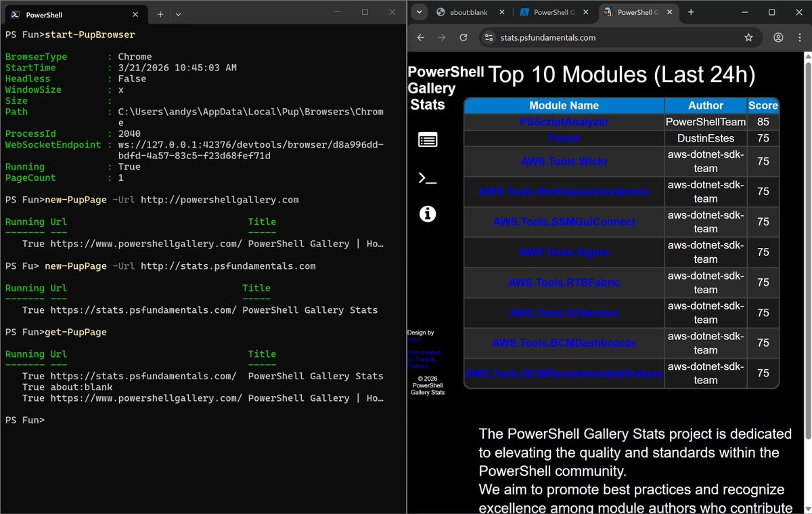View site information icon in address bar

coord(490,38)
